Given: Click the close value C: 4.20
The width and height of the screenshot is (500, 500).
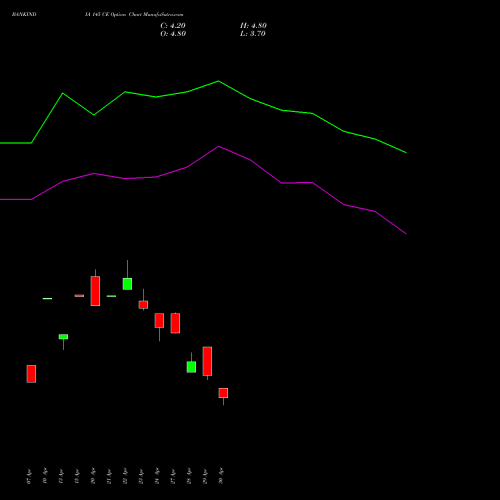Looking at the screenshot, I should [173, 26].
